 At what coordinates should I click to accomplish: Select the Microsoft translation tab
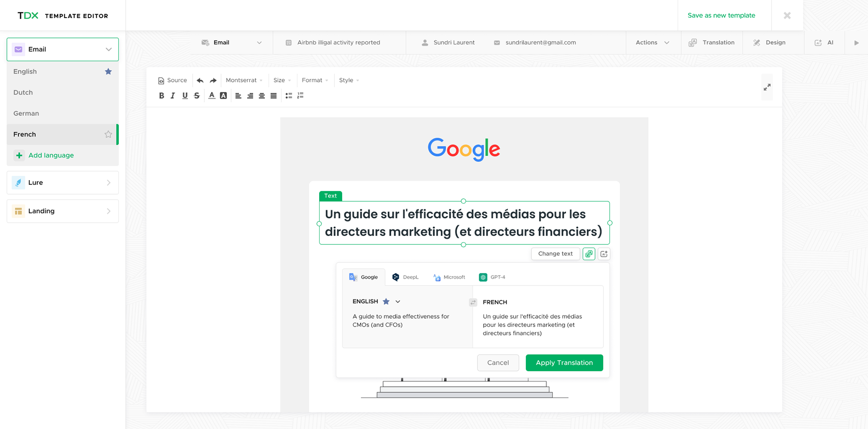tap(449, 277)
